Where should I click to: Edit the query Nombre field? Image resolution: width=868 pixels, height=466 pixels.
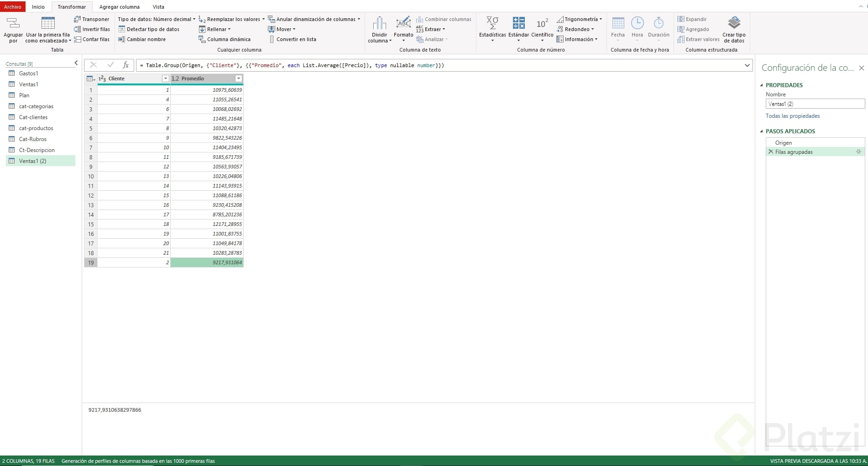tap(815, 104)
